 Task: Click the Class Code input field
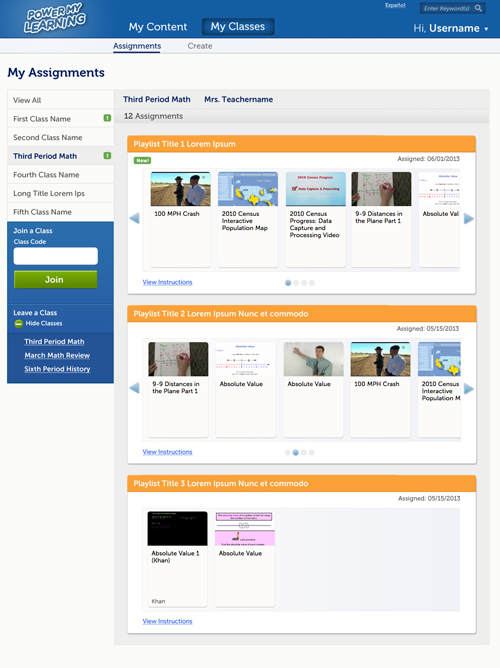(56, 256)
